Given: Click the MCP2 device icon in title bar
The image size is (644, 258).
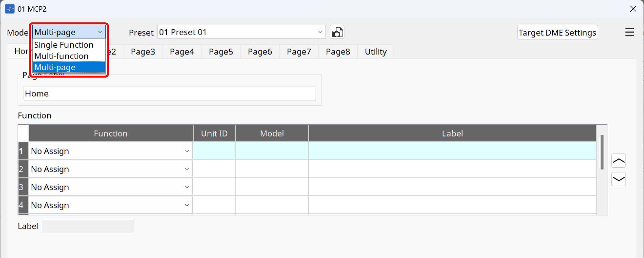Looking at the screenshot, I should click(10, 9).
